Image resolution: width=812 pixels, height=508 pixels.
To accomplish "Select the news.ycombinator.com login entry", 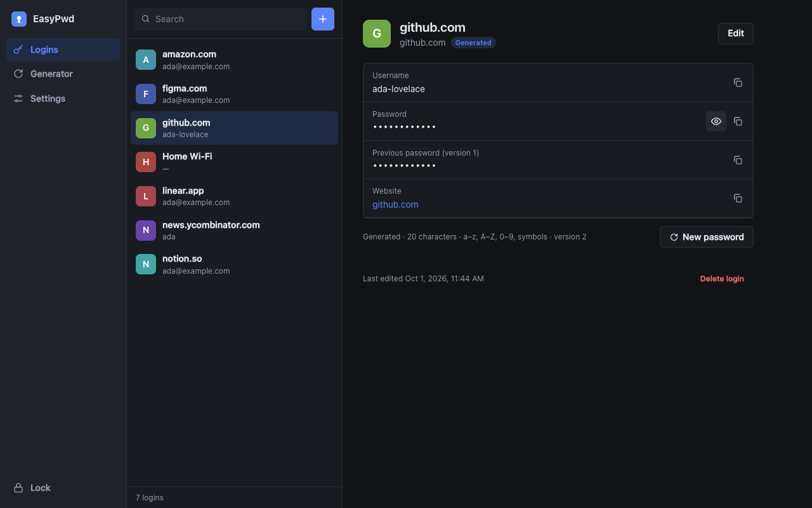I will (x=234, y=231).
